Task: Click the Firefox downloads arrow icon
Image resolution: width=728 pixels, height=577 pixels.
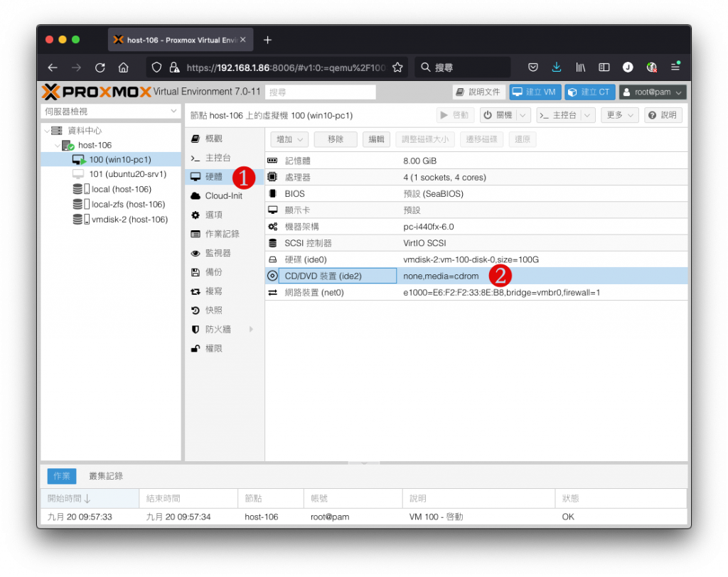Action: pyautogui.click(x=556, y=68)
